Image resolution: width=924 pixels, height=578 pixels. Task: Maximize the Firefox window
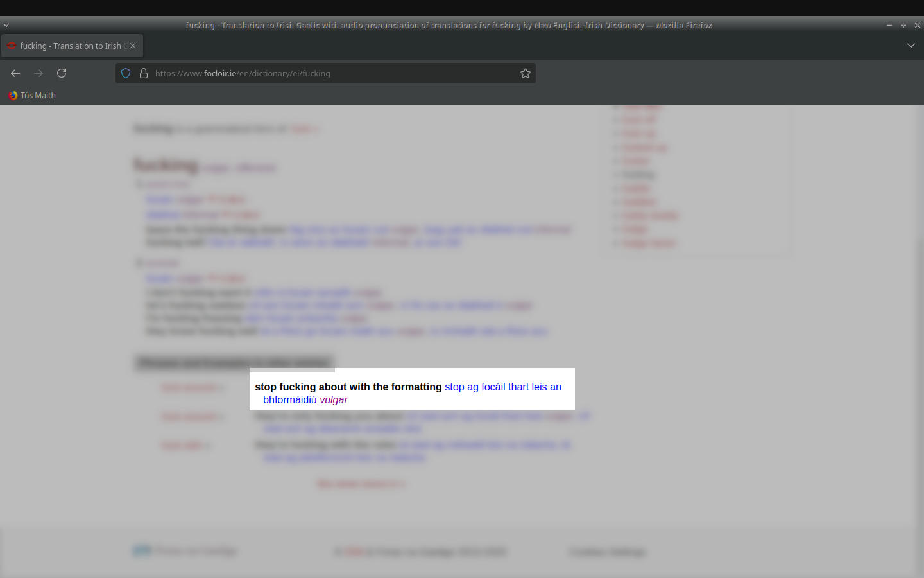click(903, 25)
